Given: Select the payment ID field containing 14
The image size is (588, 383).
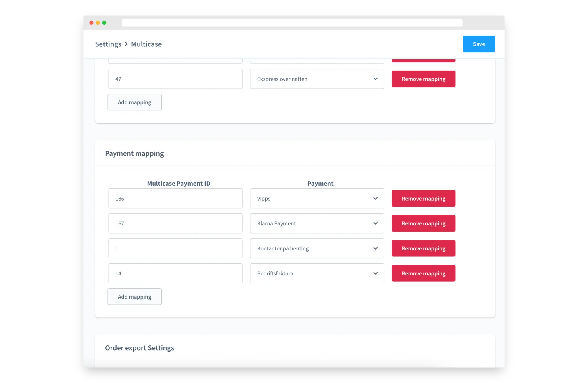Looking at the screenshot, I should 175,273.
